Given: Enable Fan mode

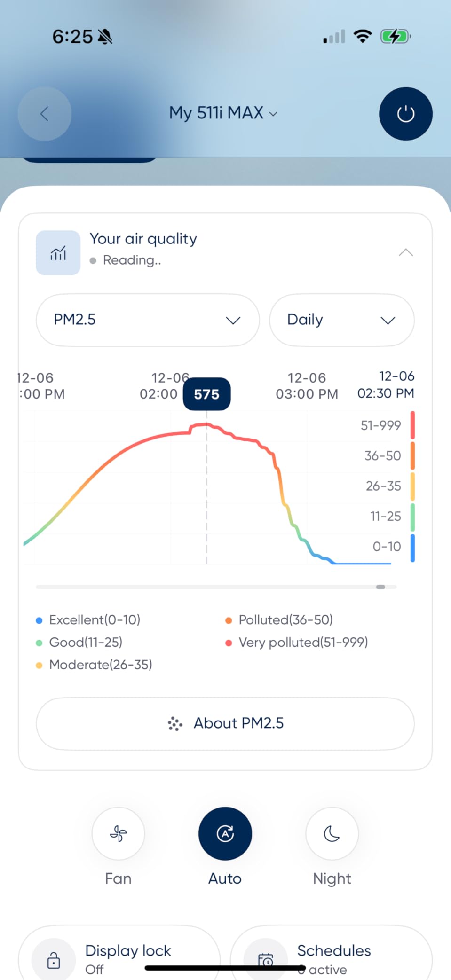Looking at the screenshot, I should tap(118, 834).
